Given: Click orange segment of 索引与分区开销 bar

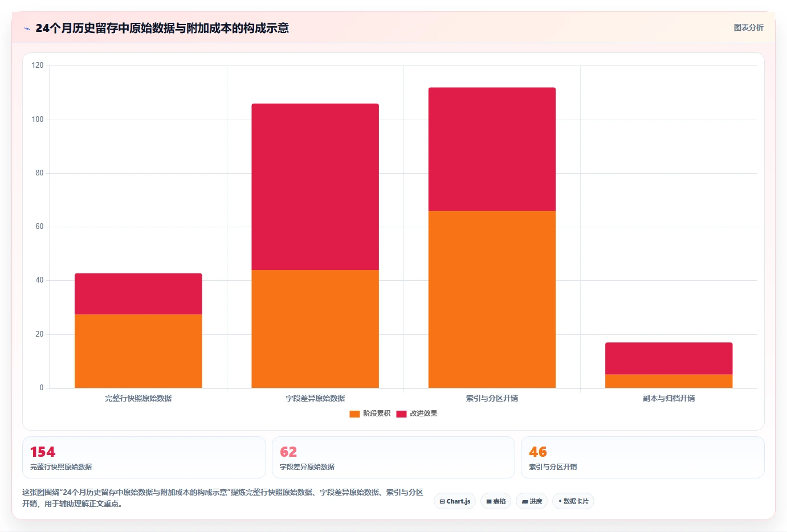Looking at the screenshot, I should click(492, 299).
